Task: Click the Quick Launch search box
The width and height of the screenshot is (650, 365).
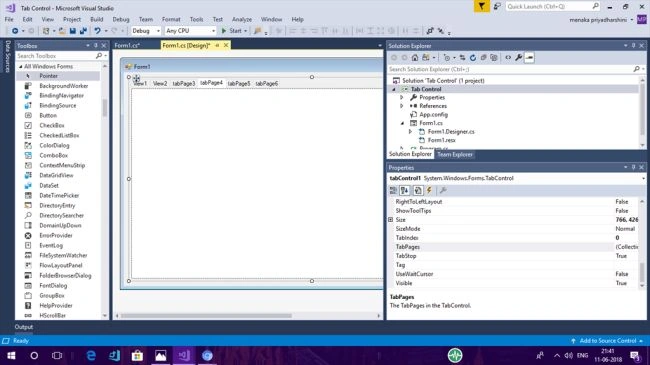Action: pyautogui.click(x=553, y=6)
